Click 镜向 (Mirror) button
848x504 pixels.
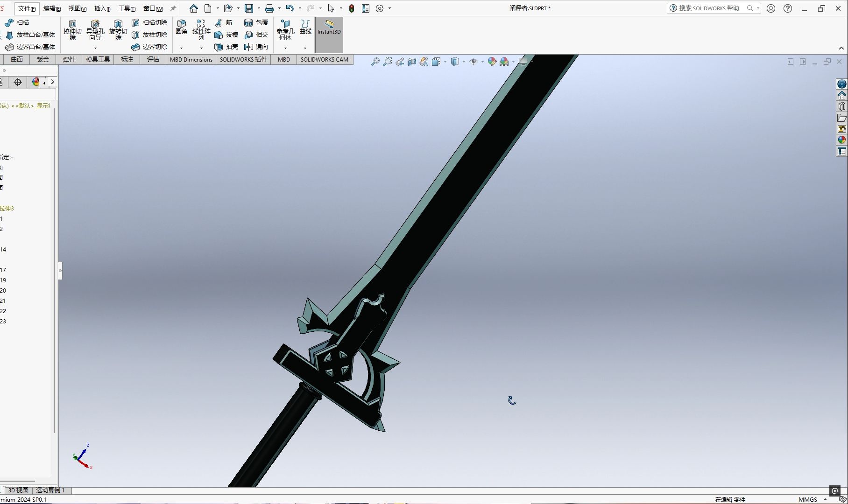point(256,47)
